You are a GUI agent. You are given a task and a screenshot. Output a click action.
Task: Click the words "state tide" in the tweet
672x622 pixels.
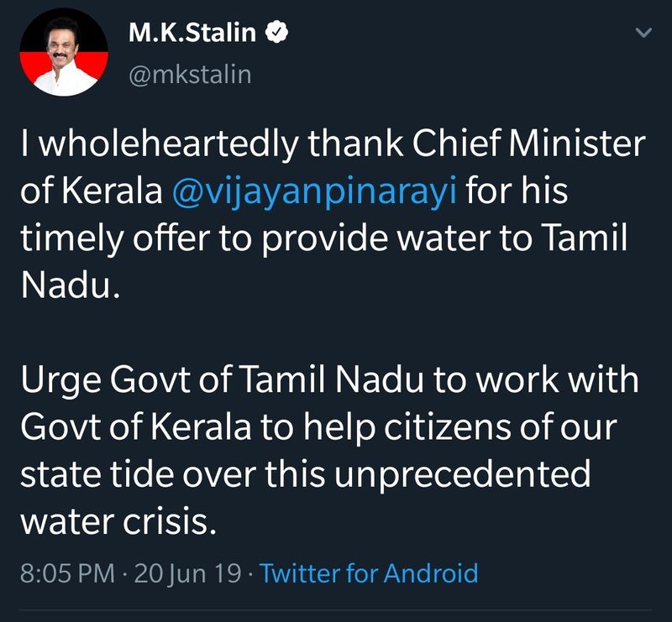(x=92, y=474)
